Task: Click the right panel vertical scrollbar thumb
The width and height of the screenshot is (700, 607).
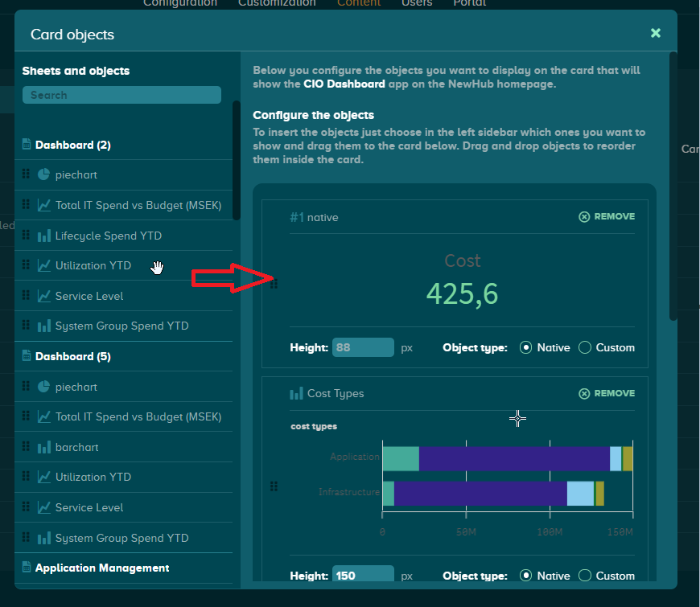Action: [x=673, y=186]
